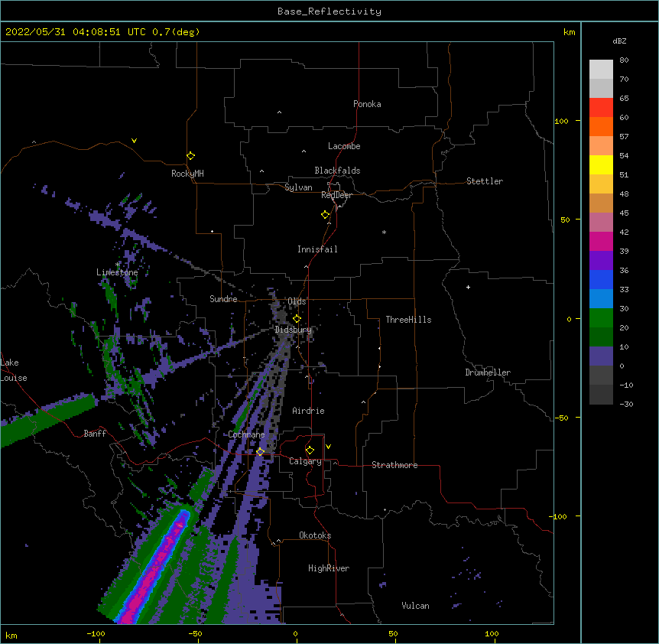Click the white asterisk marker east of Innisfail
659x644 pixels.
click(384, 232)
